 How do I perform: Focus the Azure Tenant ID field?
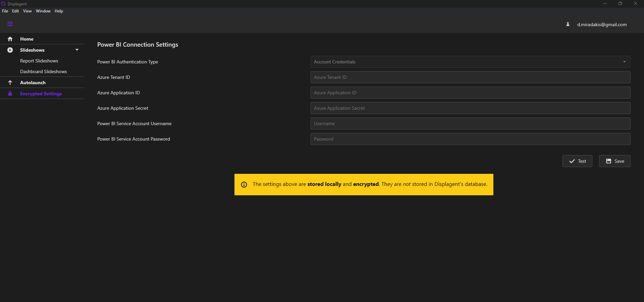(470, 77)
